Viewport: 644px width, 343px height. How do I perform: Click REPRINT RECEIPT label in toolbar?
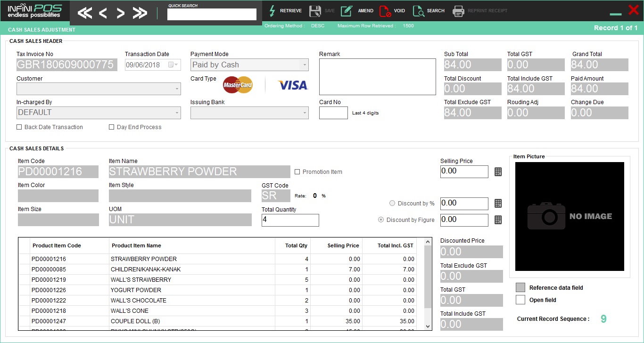coord(487,11)
